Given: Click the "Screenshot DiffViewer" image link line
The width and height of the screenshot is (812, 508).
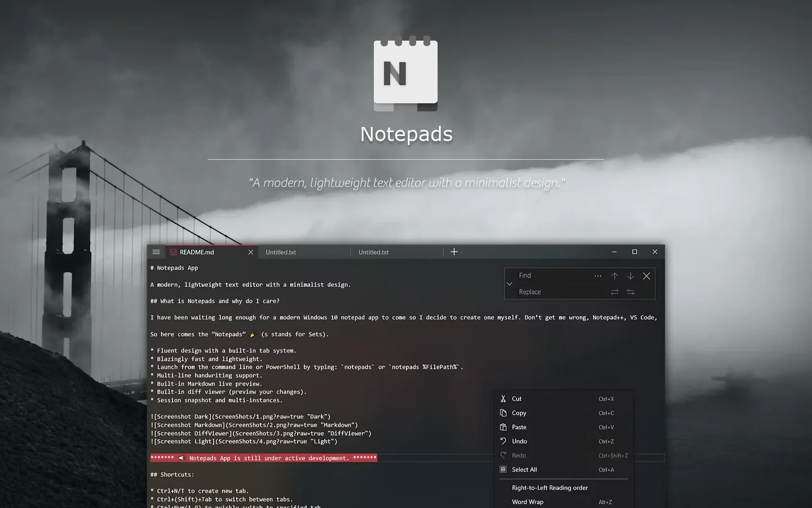Looking at the screenshot, I should 261,433.
